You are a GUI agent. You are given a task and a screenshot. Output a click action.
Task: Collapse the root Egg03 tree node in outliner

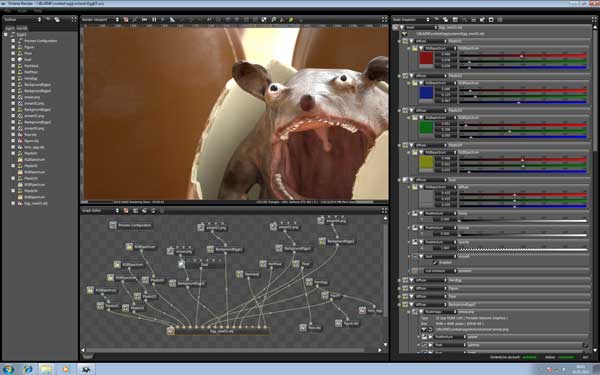(x=6, y=34)
